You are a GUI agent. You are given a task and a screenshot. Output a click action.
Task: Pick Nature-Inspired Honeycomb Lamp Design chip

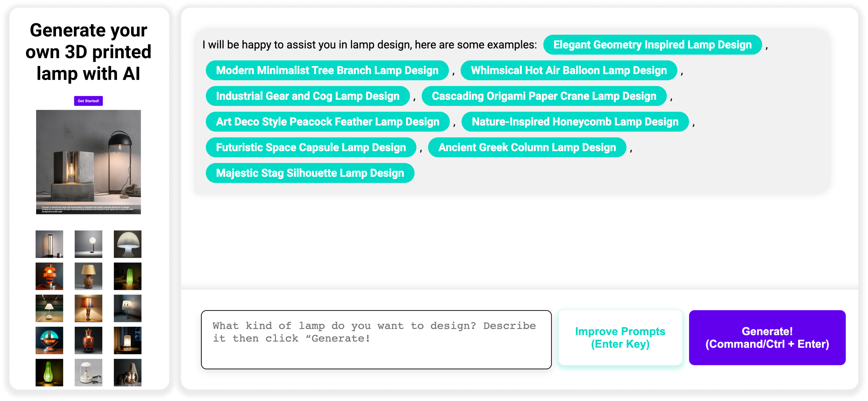click(x=575, y=122)
